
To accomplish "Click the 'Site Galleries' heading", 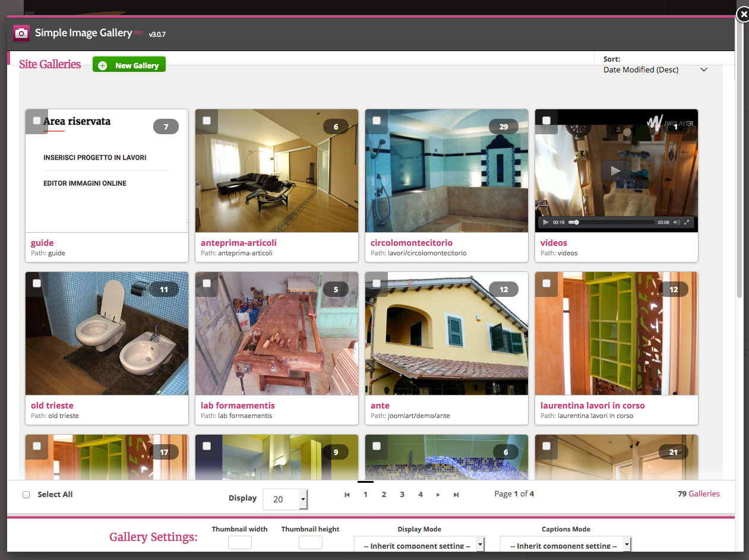I will [x=50, y=64].
